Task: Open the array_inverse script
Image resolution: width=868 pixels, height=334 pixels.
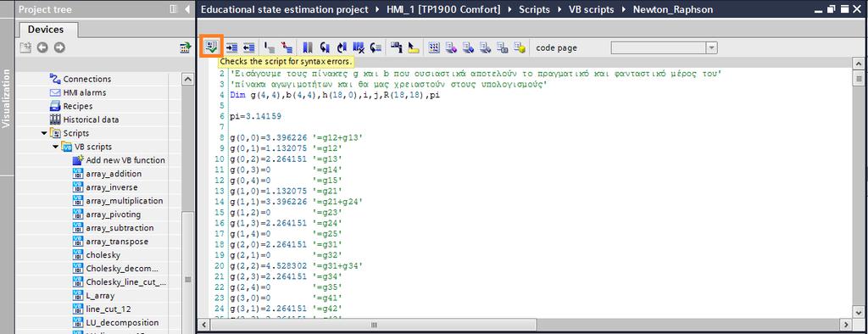Action: (112, 187)
